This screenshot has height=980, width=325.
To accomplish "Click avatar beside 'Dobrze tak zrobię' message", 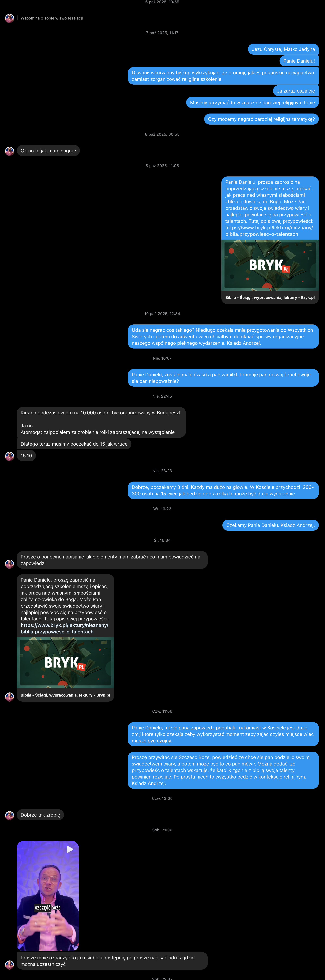I will [10, 815].
